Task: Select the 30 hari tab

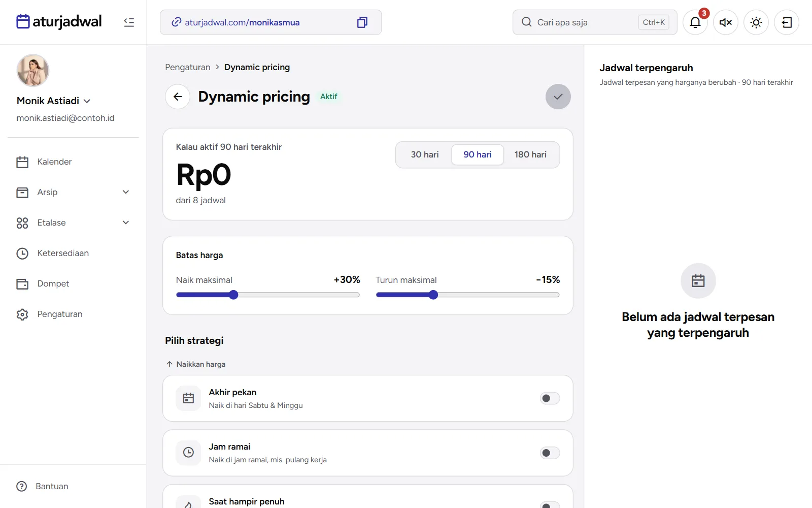Action: (x=425, y=154)
